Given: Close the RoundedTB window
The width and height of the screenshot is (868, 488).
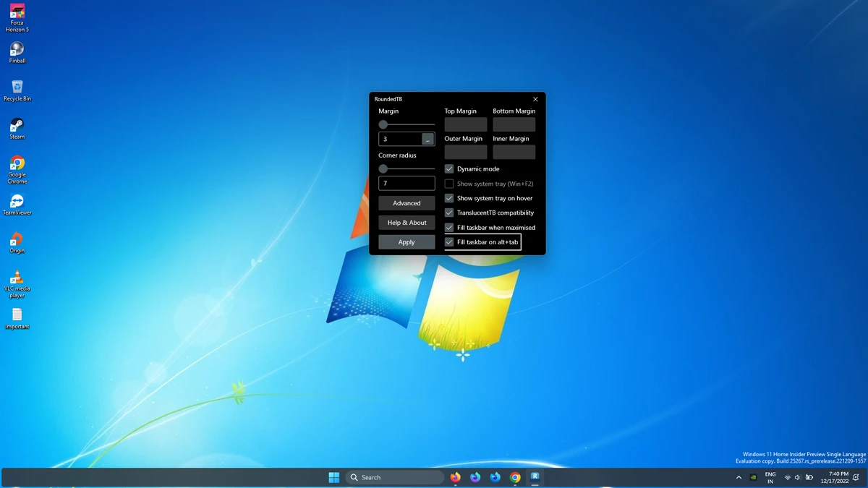Looking at the screenshot, I should pyautogui.click(x=535, y=99).
